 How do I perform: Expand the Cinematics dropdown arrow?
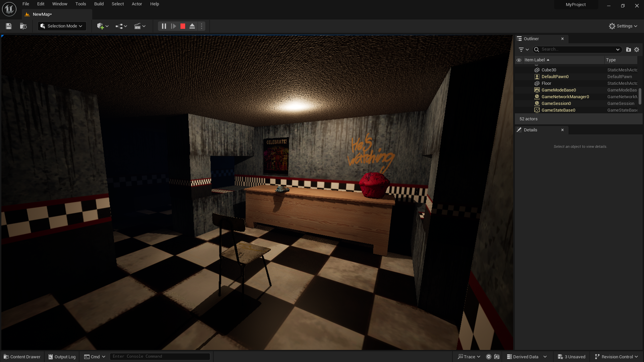144,26
